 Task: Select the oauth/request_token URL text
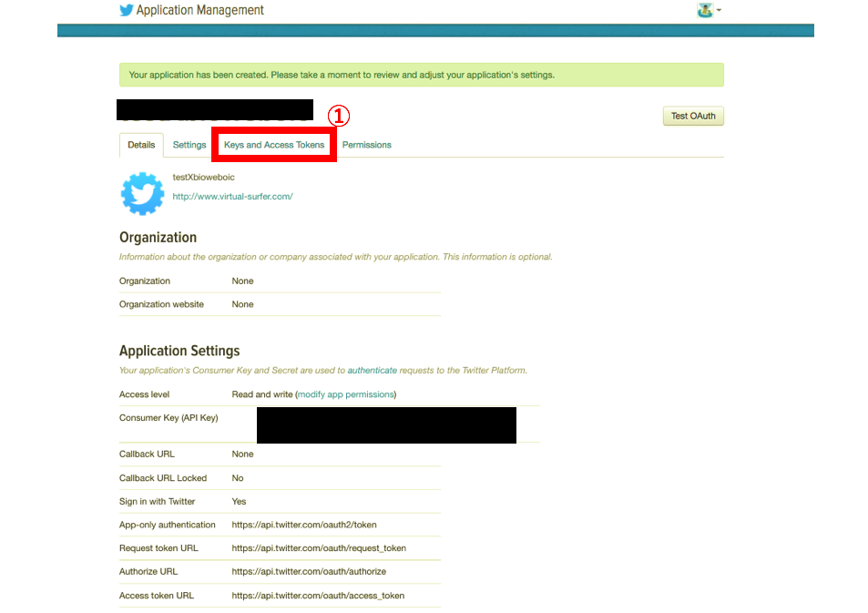pos(319,548)
